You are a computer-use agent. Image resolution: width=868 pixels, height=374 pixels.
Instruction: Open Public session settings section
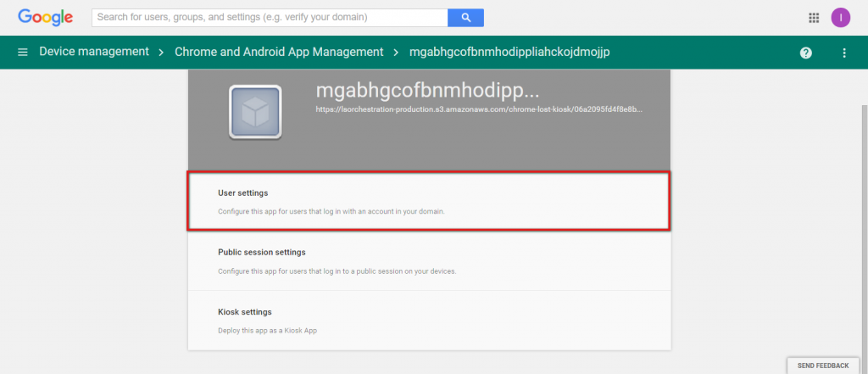(429, 260)
